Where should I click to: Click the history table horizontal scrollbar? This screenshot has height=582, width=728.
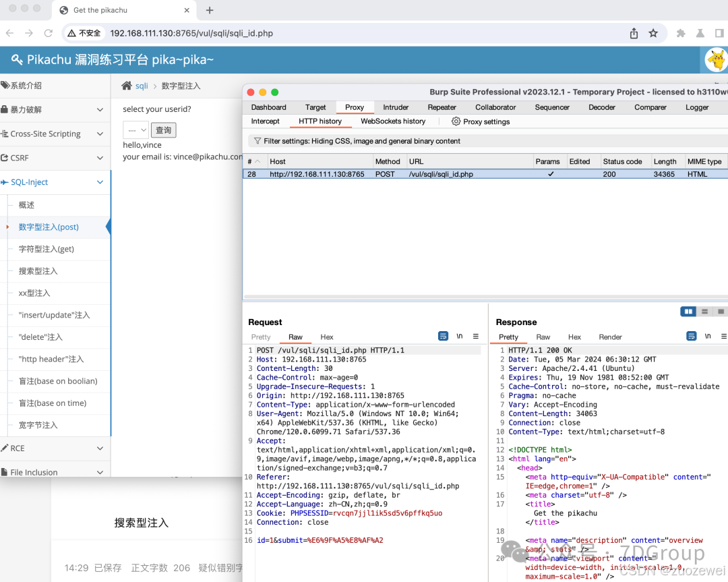(x=485, y=297)
